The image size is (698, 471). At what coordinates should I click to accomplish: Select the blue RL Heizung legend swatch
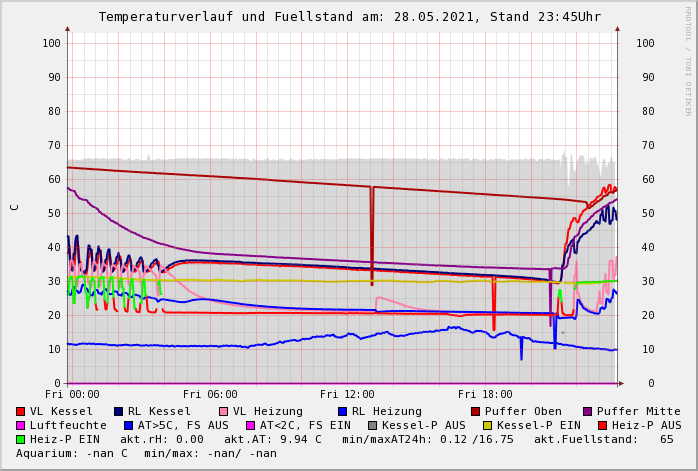click(342, 411)
